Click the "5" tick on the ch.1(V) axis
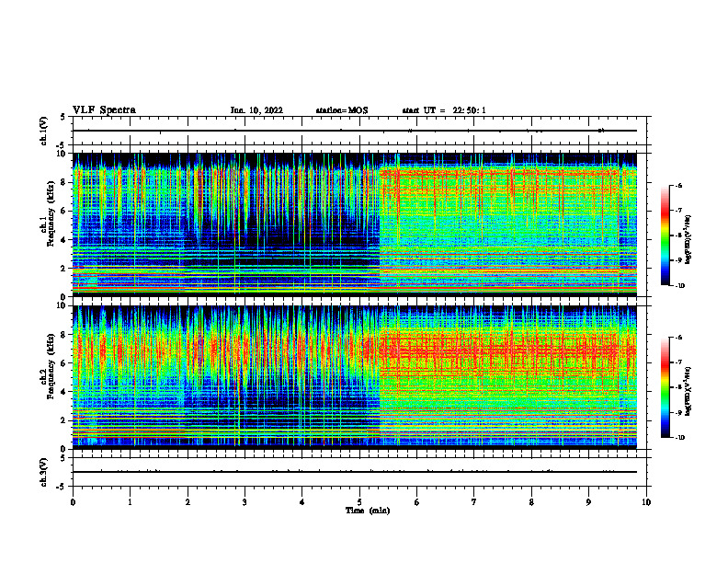Viewport: 728px width, 563px height. [x=63, y=117]
